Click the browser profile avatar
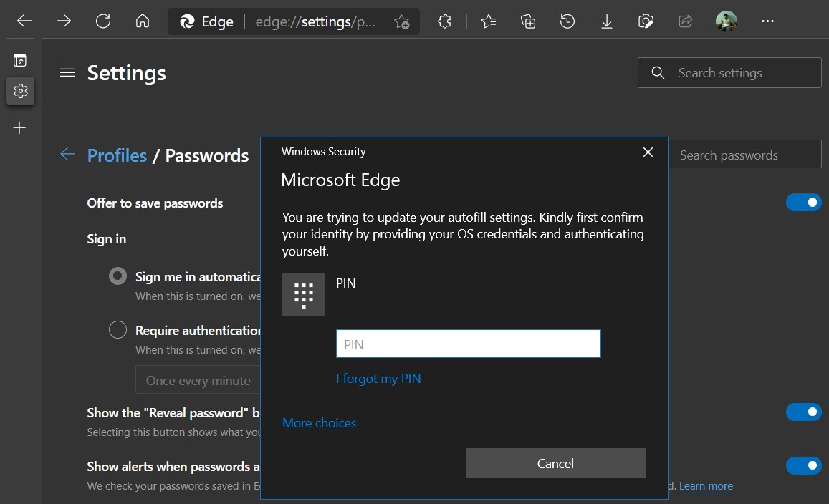 [726, 21]
